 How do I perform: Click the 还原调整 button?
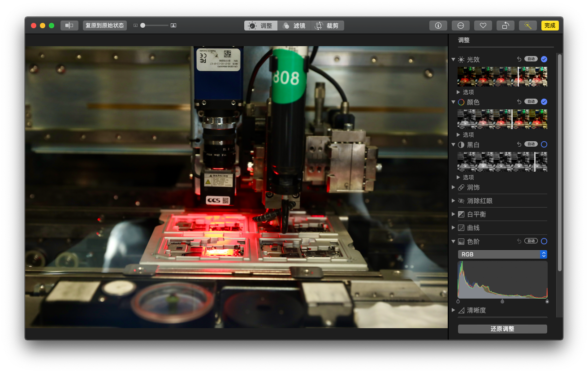click(502, 329)
